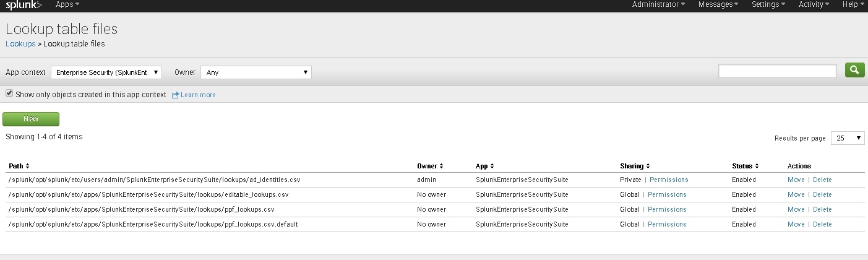Open the Administrator menu

(658, 4)
